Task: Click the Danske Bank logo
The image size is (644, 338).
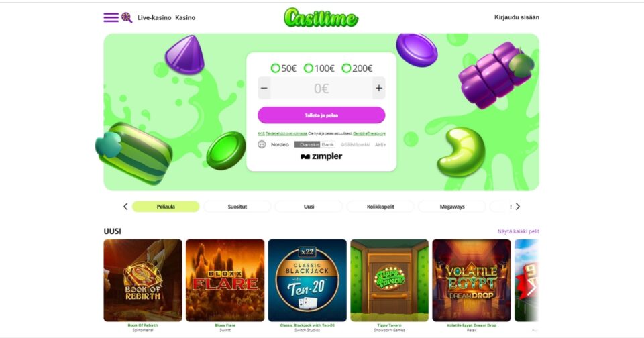Action: click(315, 145)
